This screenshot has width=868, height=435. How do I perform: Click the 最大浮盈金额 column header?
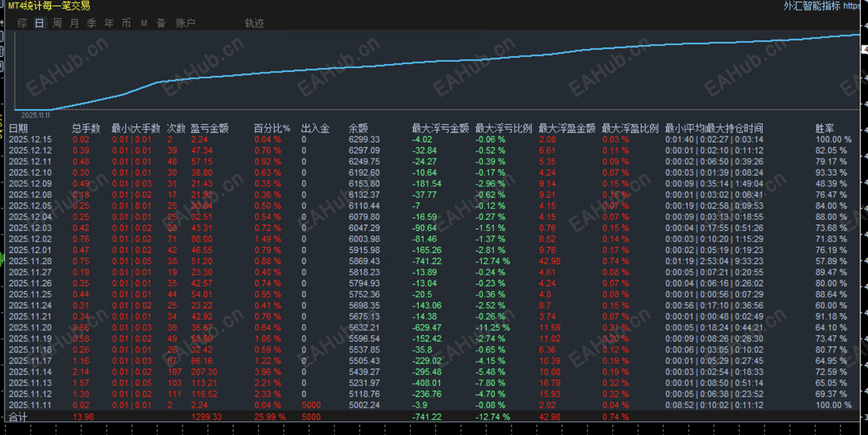click(567, 129)
